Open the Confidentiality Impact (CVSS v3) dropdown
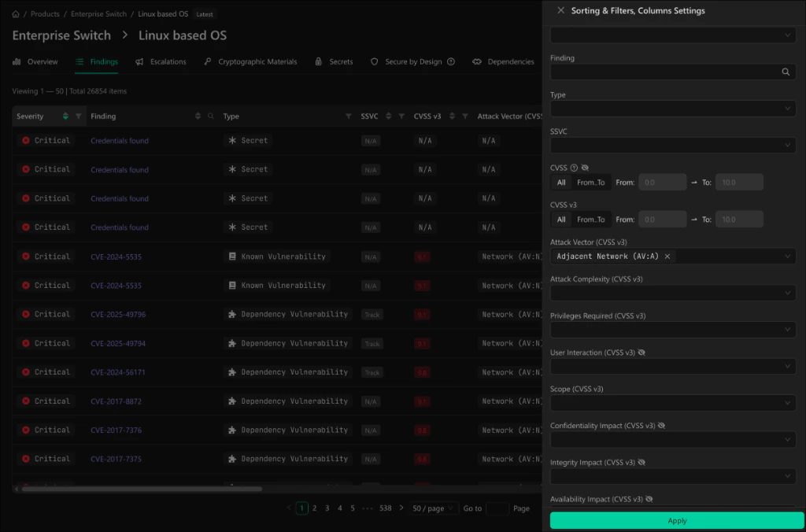The image size is (806, 532). pos(673,440)
